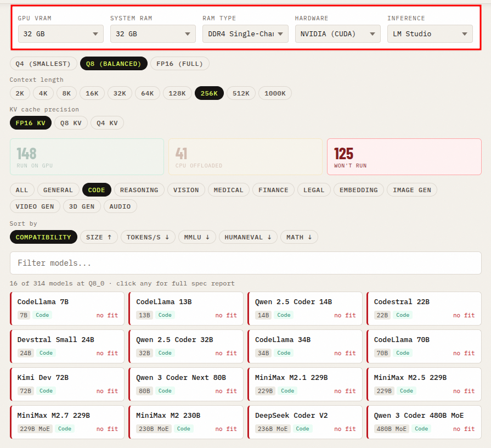Click the Filter models search field
This screenshot has height=448, width=491.
pos(246,263)
